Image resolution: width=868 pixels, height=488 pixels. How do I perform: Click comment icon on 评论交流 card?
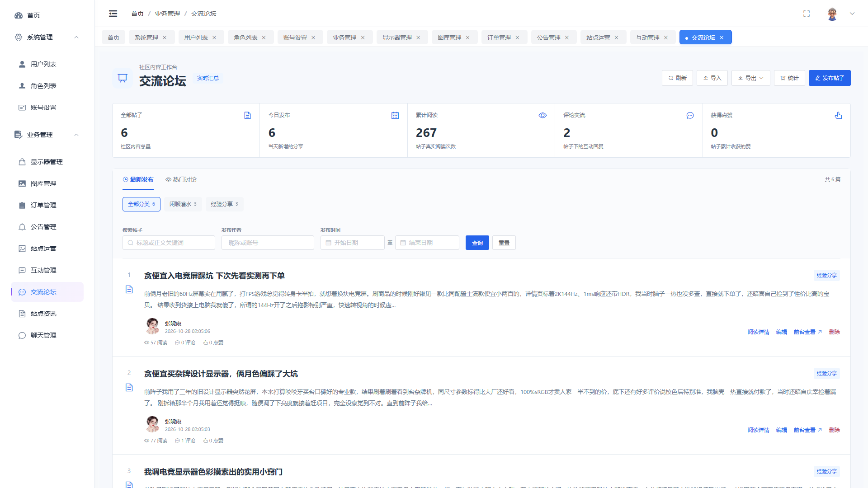(690, 115)
